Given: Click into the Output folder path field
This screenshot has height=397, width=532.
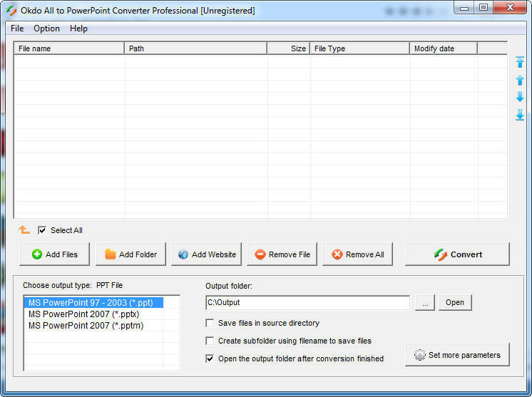Looking at the screenshot, I should (307, 302).
